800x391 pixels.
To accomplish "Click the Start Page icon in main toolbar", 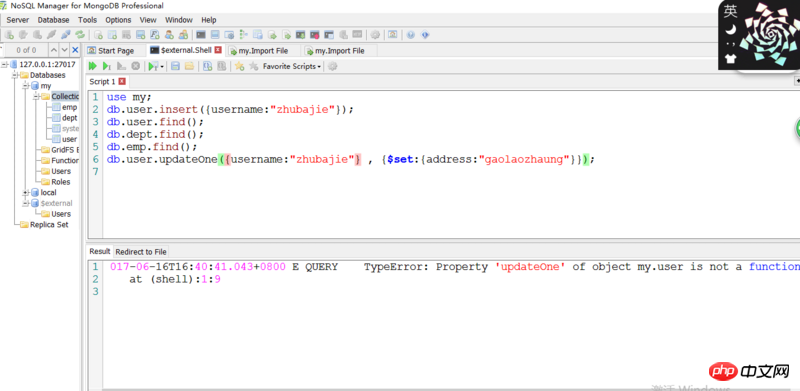I will (x=392, y=35).
